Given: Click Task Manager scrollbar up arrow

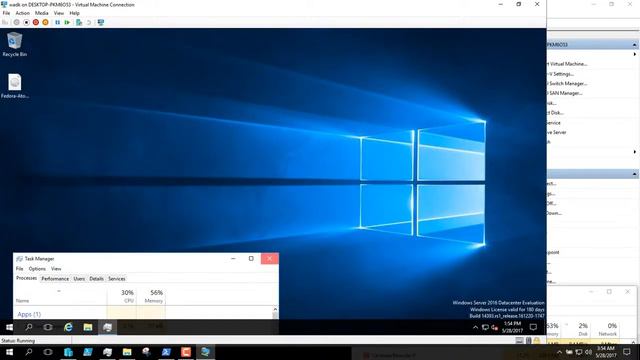Looking at the screenshot, I should pyautogui.click(x=275, y=309).
